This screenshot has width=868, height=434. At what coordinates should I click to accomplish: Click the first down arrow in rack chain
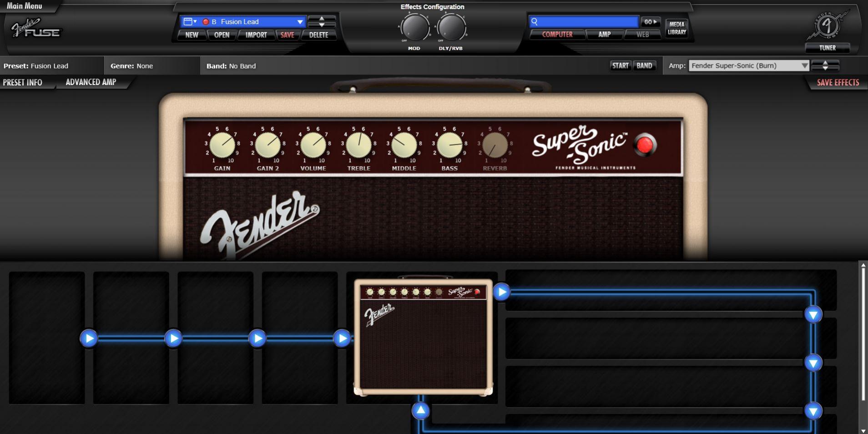pyautogui.click(x=813, y=314)
